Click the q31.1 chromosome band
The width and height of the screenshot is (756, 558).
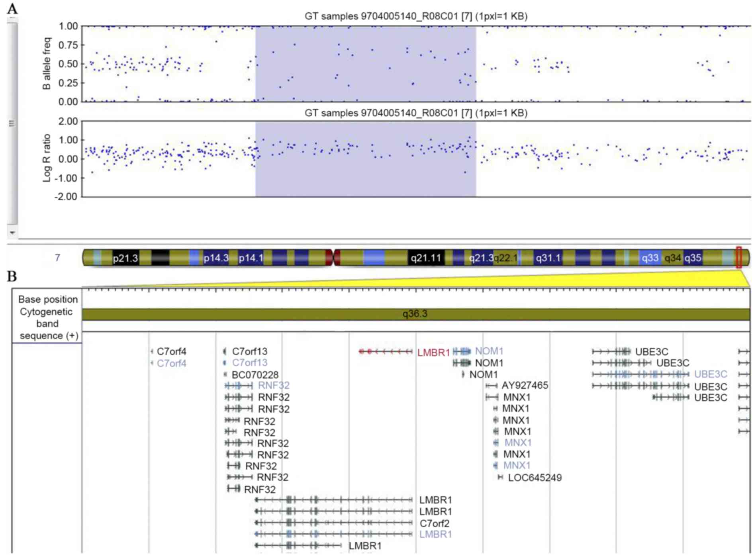(548, 258)
